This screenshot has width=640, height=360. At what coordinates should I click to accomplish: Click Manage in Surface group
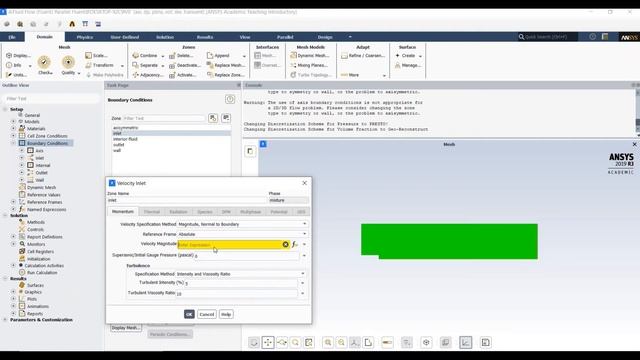click(408, 65)
